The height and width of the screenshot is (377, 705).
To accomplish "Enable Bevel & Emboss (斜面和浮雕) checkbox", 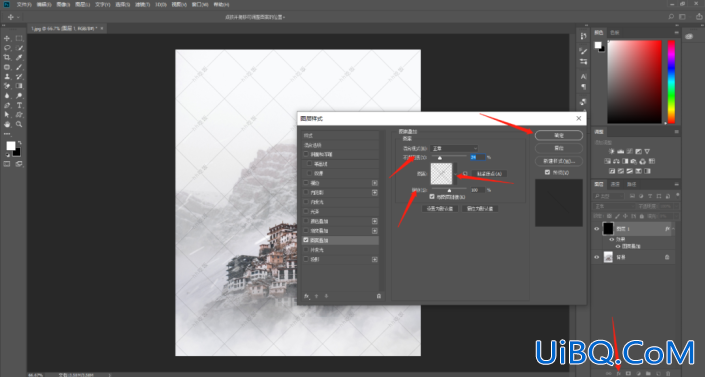I will [306, 154].
